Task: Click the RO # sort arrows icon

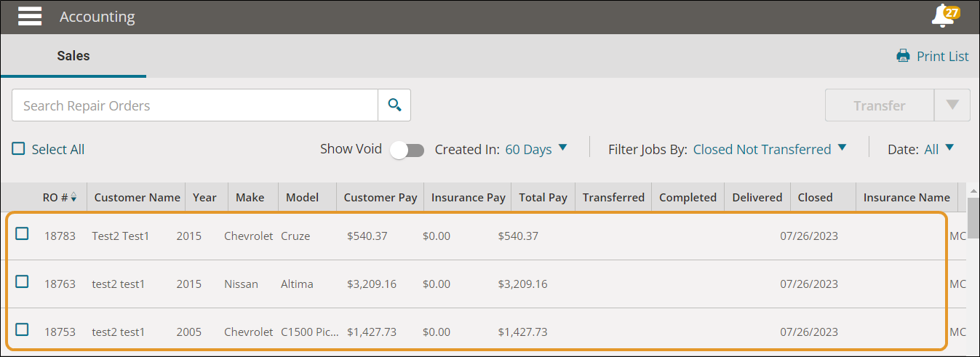Action: 74,198
